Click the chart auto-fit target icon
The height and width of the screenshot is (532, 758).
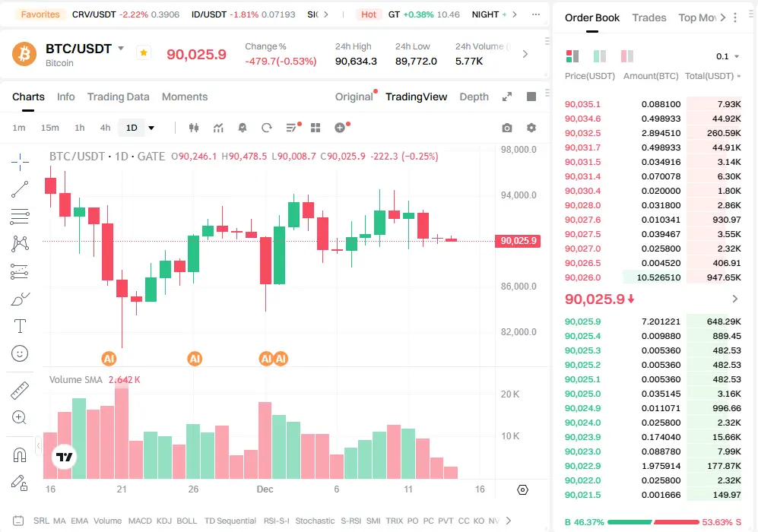(522, 489)
